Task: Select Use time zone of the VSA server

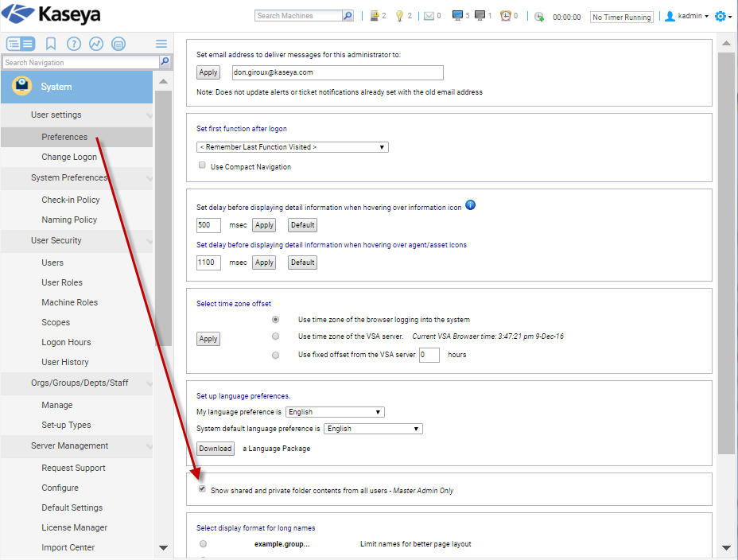Action: coord(276,336)
